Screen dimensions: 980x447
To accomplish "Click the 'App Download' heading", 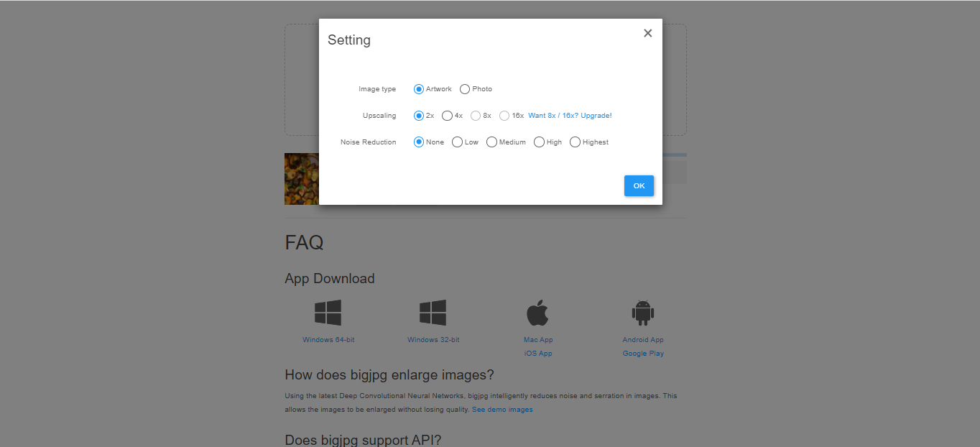I will tap(330, 279).
